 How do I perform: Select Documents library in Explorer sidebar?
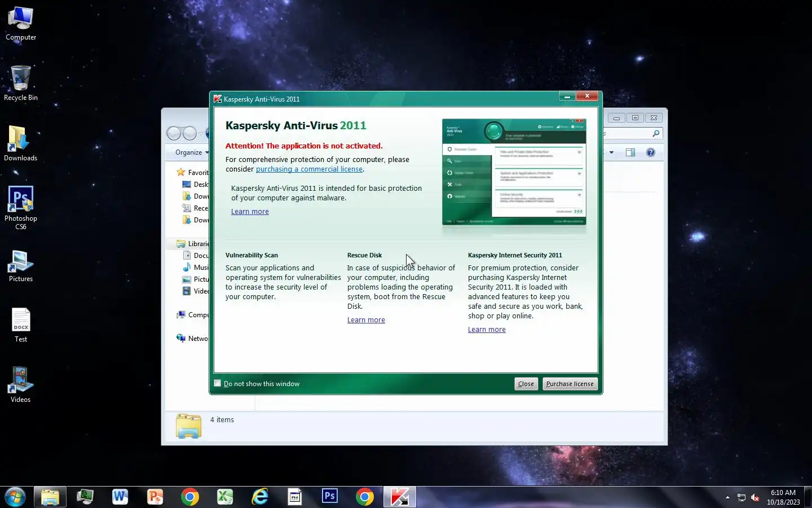pyautogui.click(x=195, y=255)
